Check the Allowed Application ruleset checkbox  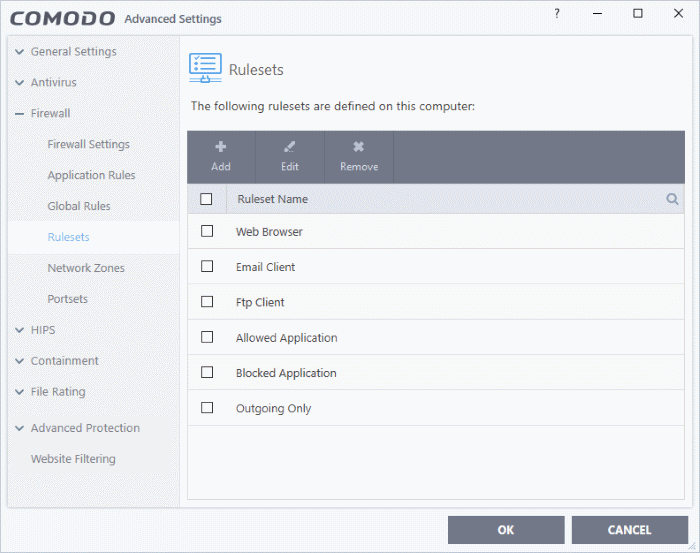[x=207, y=337]
